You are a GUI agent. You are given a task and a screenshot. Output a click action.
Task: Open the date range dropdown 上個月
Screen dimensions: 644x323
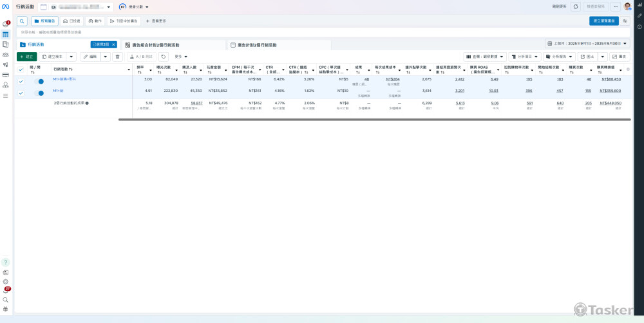[x=586, y=44]
